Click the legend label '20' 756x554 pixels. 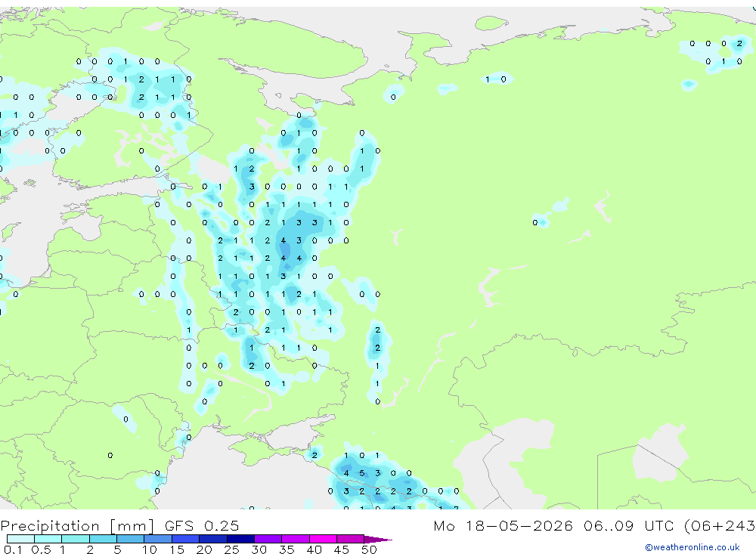click(x=204, y=549)
